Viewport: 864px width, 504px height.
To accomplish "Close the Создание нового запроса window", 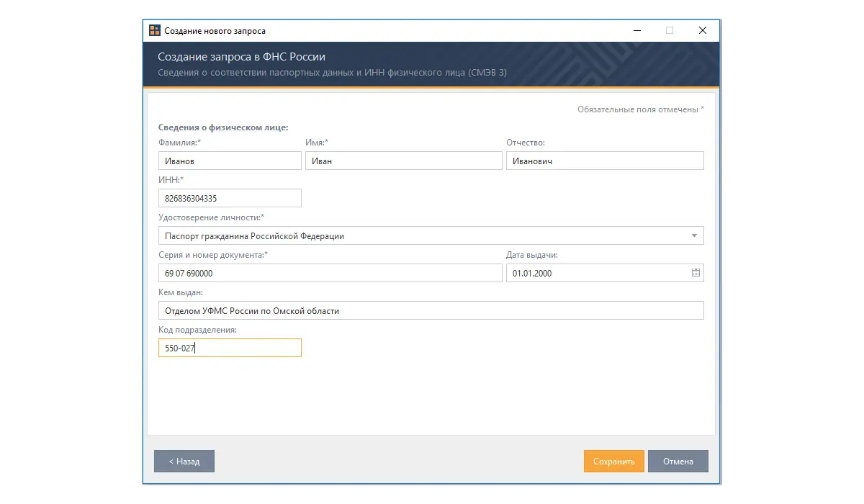I will [x=703, y=31].
